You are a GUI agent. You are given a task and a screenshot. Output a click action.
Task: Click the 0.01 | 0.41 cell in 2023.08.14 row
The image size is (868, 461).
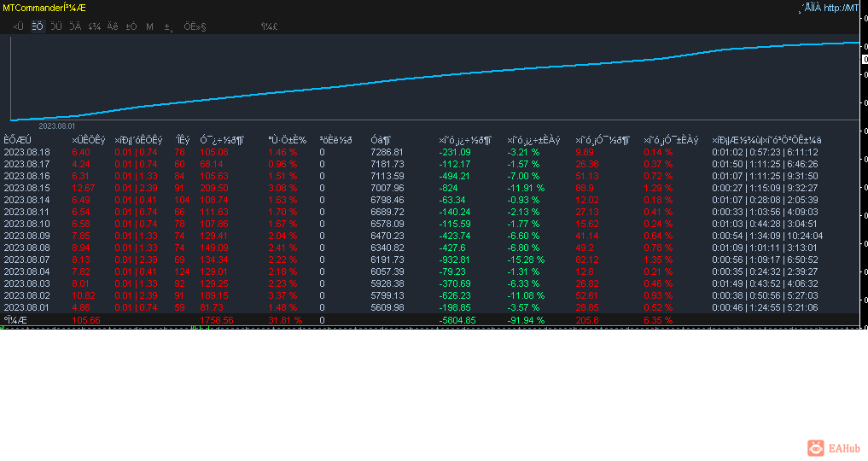[137, 200]
